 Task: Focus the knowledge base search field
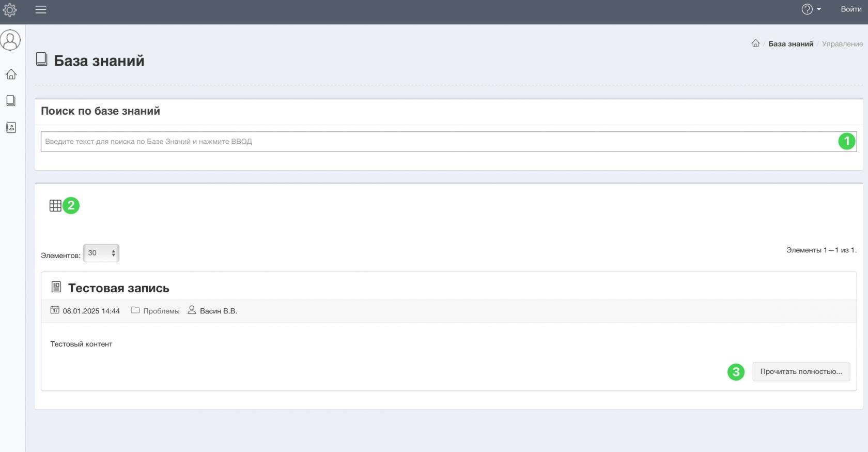pyautogui.click(x=439, y=142)
